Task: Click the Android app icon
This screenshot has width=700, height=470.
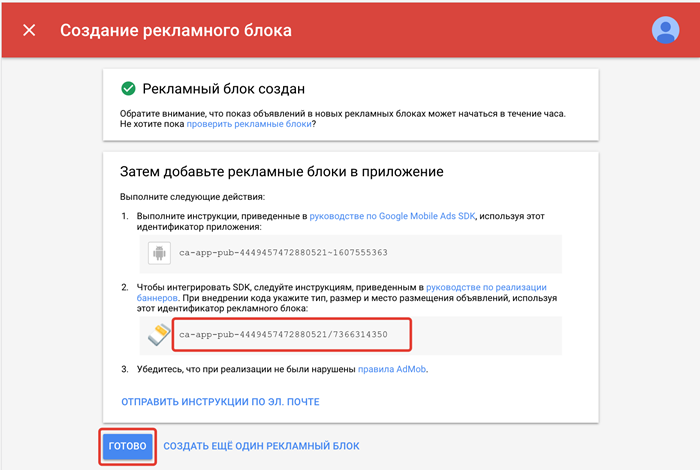Action: tap(158, 253)
